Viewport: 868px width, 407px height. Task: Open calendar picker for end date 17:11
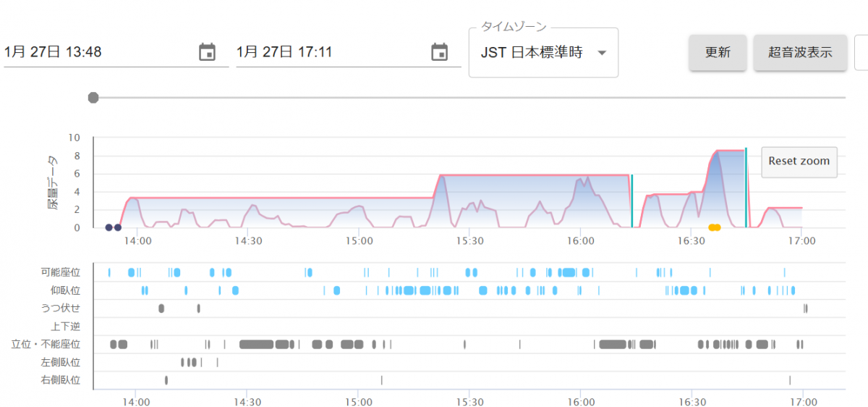[439, 52]
